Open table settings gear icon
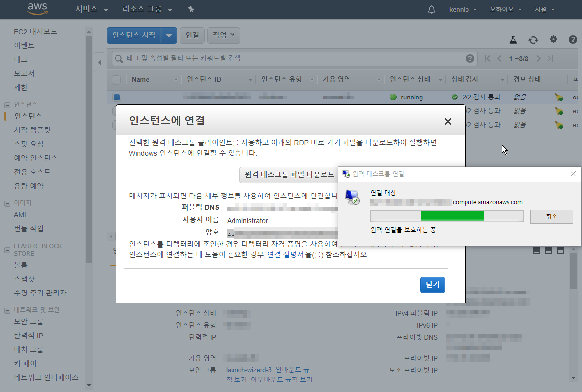This screenshot has height=392, width=582. (x=554, y=39)
